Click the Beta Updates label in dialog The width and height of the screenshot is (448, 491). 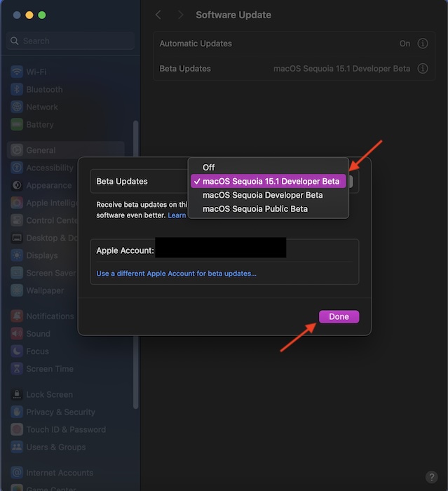pyautogui.click(x=122, y=181)
